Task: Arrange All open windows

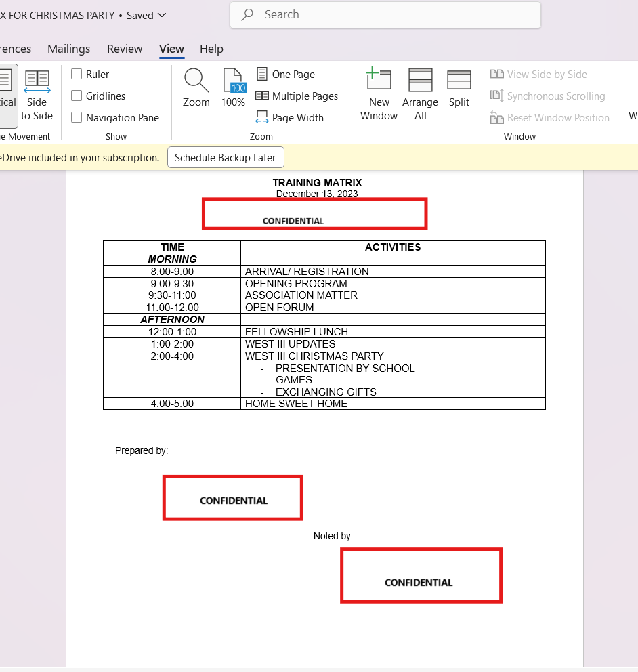Action: coord(421,94)
